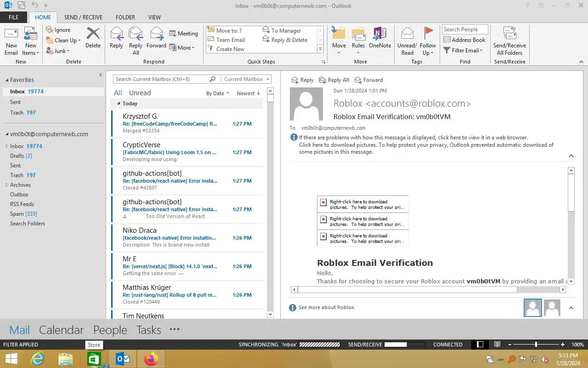588x368 pixels.
Task: Open the email from Krzysztof G.
Action: [x=187, y=123]
